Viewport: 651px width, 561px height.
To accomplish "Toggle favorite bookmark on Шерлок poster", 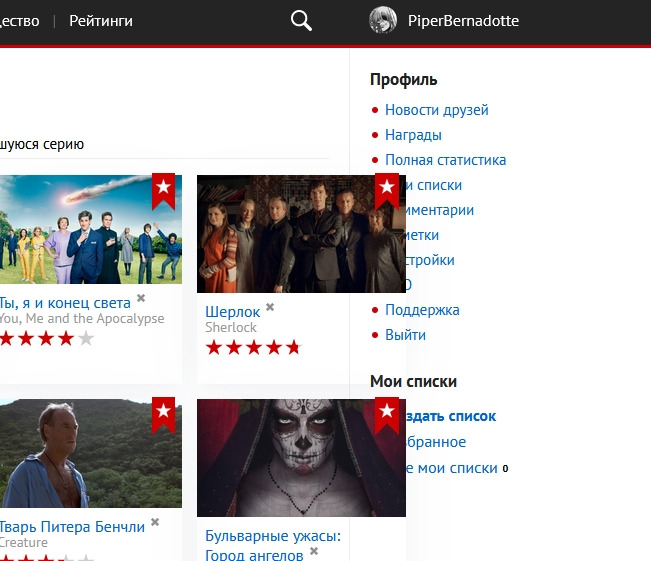I will [x=387, y=191].
